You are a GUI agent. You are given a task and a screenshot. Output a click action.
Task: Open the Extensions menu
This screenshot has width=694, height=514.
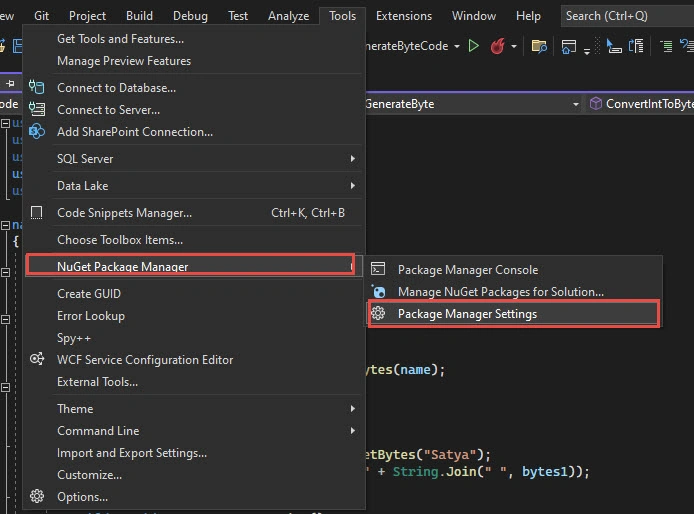pos(404,16)
